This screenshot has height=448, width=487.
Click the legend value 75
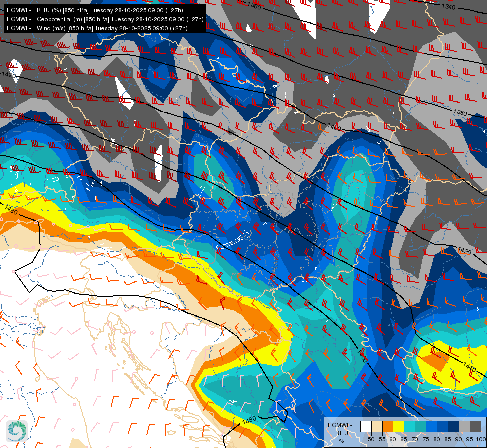point(426,439)
